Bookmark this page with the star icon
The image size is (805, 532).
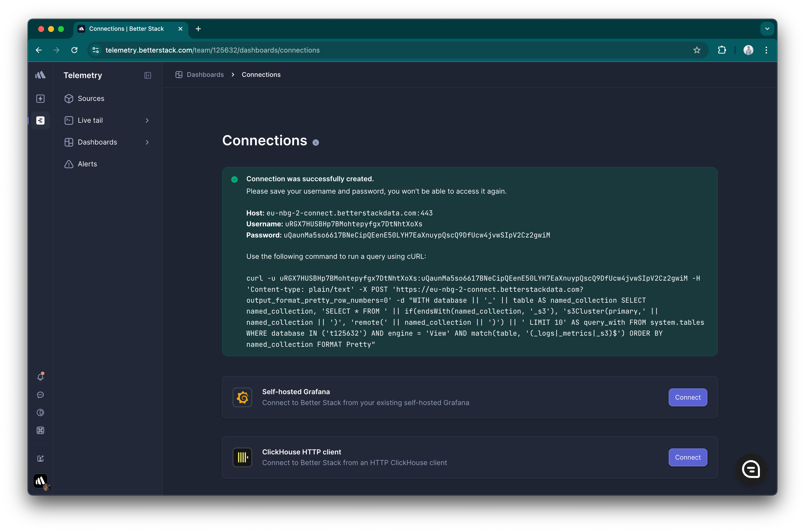697,50
